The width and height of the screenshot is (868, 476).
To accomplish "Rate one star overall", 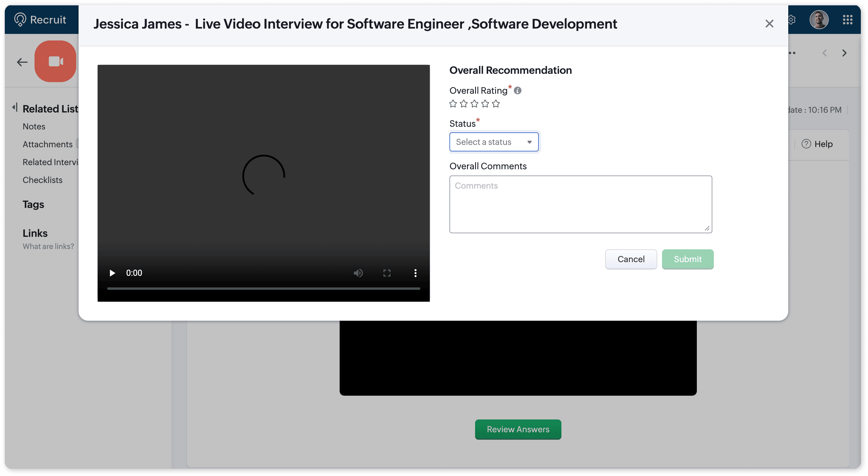I will click(x=453, y=104).
